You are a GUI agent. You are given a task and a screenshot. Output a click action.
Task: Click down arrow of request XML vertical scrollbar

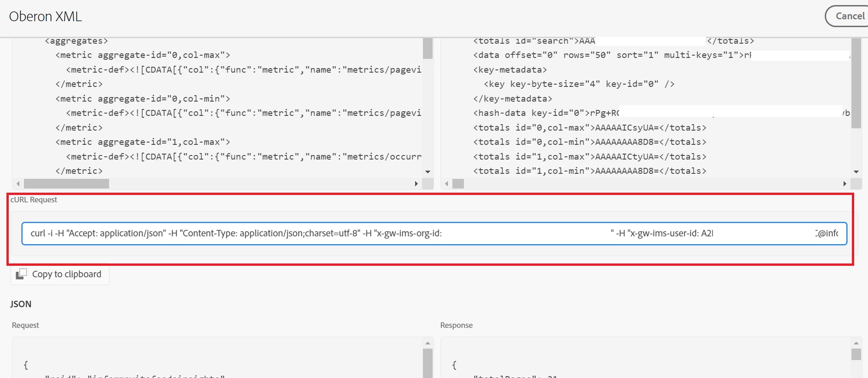click(x=428, y=172)
